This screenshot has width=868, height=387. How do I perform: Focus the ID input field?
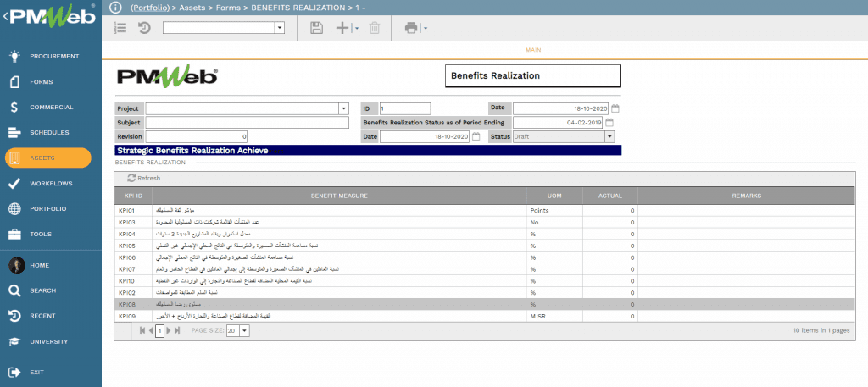pos(404,108)
